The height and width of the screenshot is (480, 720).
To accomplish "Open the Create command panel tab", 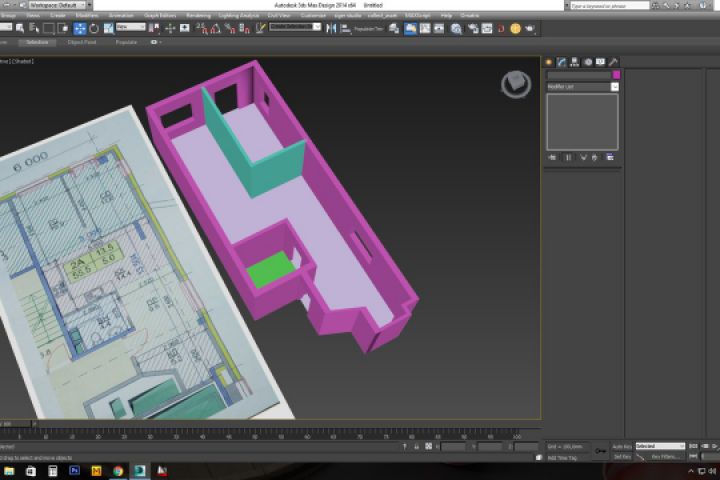I will (x=549, y=62).
